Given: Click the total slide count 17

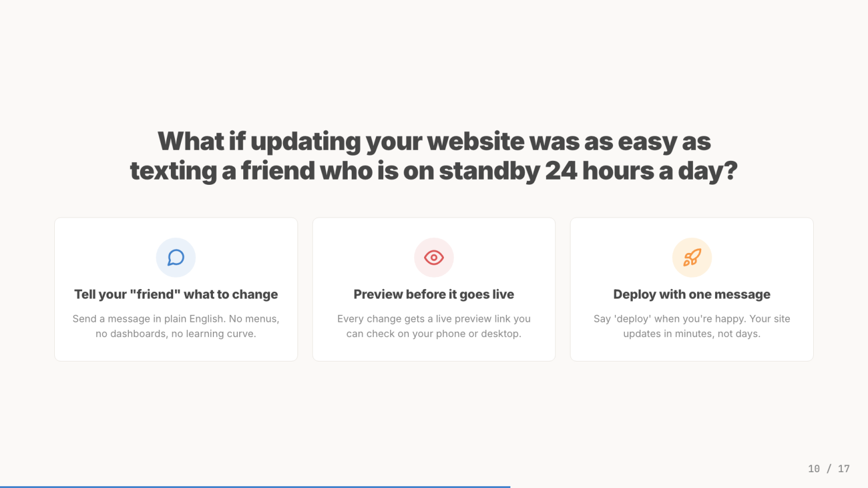Looking at the screenshot, I should coord(843,469).
